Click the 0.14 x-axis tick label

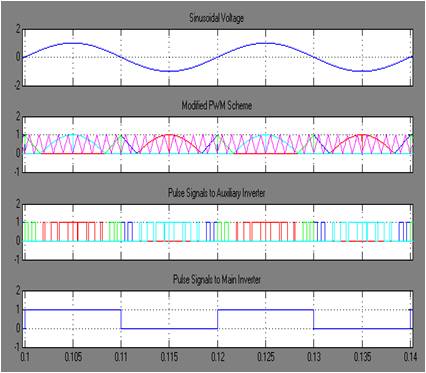[x=410, y=357]
